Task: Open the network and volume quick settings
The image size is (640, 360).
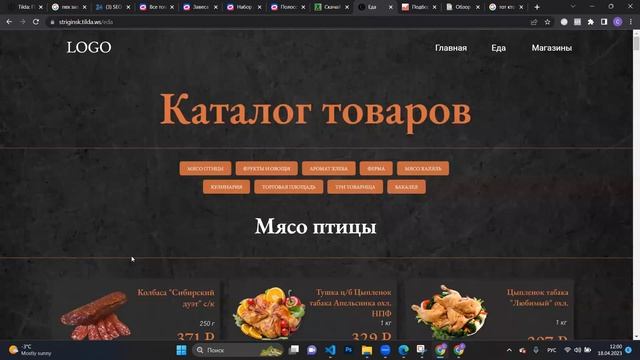Action: (577, 350)
